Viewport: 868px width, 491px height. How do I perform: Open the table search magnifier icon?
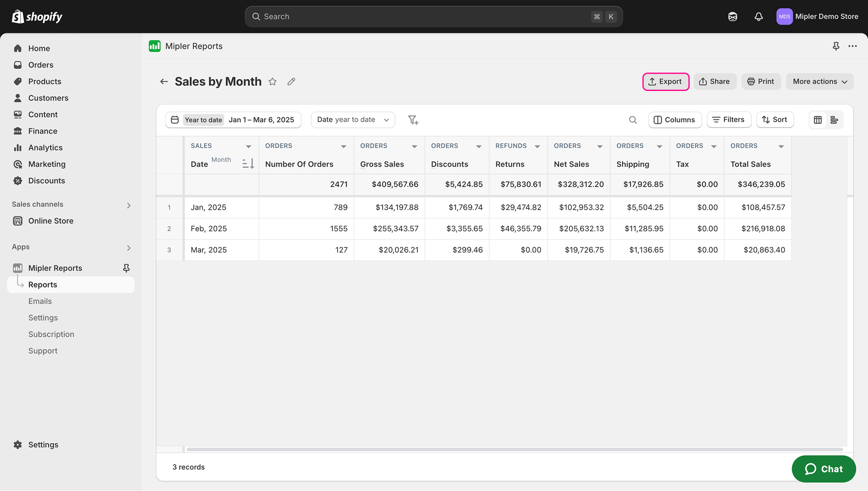(x=633, y=120)
